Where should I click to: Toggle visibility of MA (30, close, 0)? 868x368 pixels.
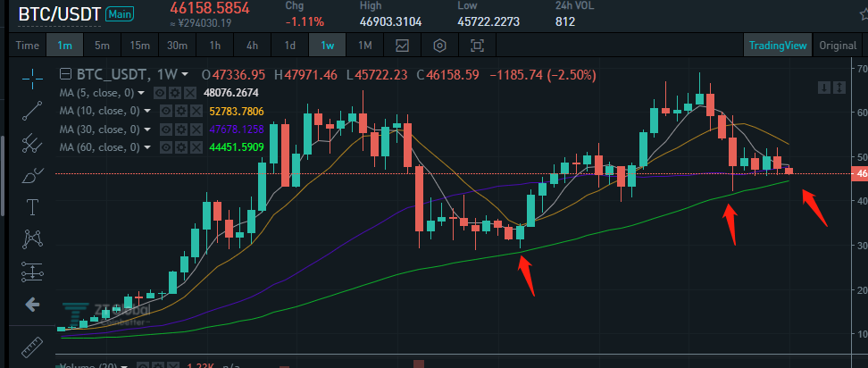click(x=165, y=130)
